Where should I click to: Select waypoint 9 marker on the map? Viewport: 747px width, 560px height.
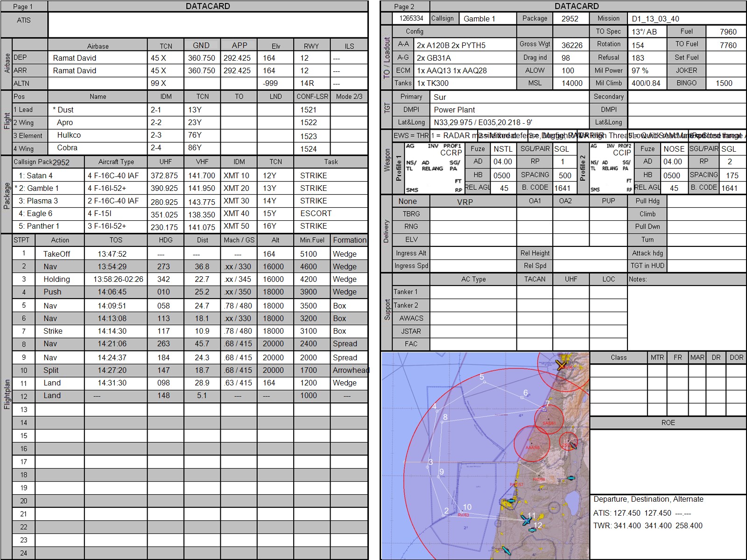tap(439, 477)
